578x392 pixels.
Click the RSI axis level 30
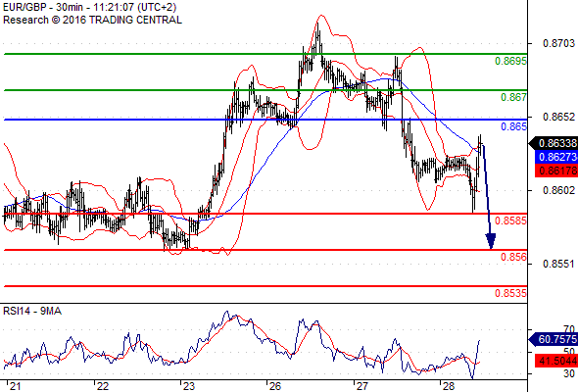pos(569,373)
